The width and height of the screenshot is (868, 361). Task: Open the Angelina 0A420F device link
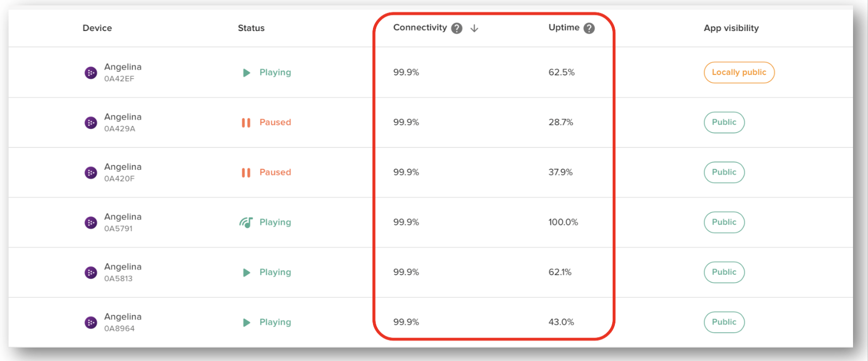coord(123,167)
